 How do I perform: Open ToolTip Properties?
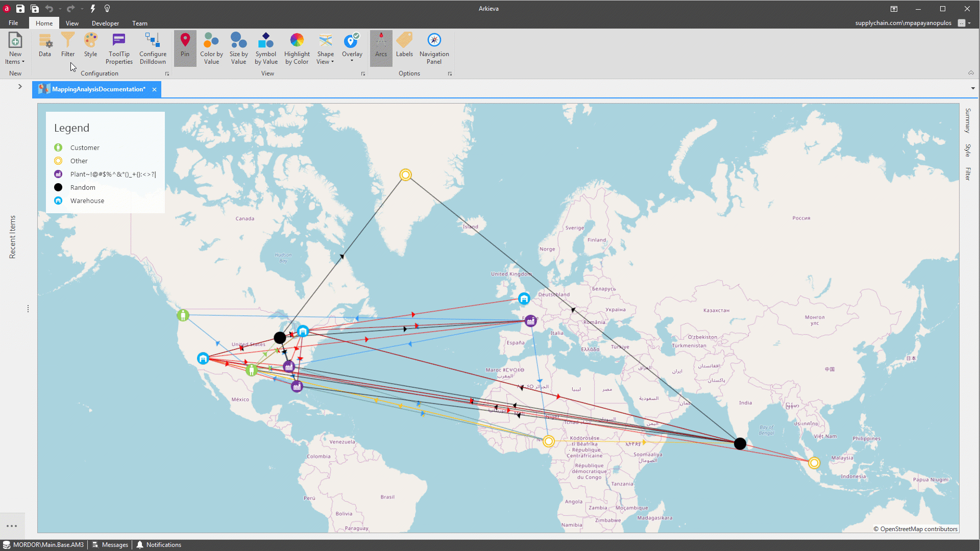point(119,48)
